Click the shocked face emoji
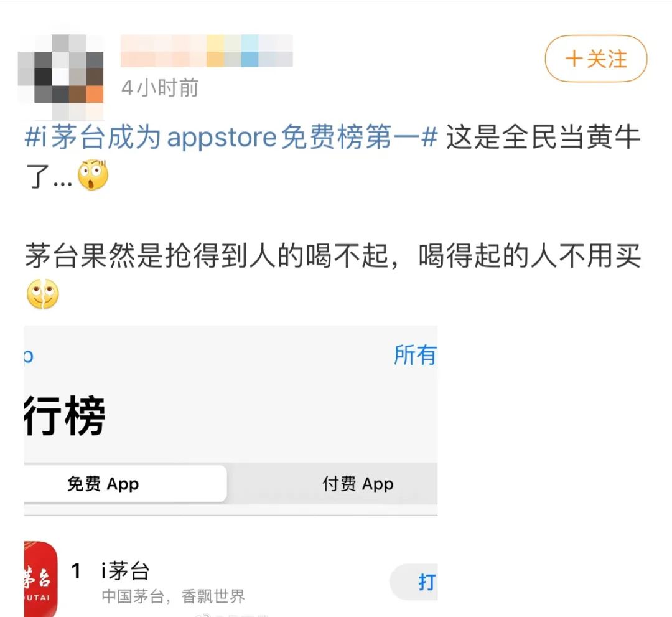This screenshot has width=672, height=617. (x=93, y=176)
